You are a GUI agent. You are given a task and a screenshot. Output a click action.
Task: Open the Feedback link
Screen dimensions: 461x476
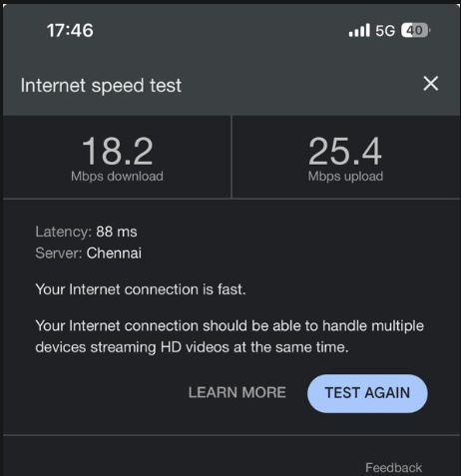394,468
